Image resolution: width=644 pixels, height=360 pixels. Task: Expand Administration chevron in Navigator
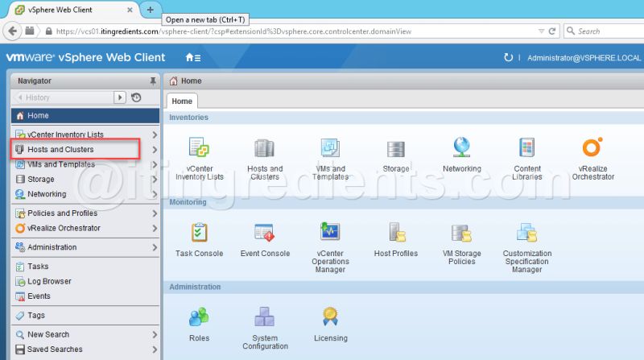(155, 247)
